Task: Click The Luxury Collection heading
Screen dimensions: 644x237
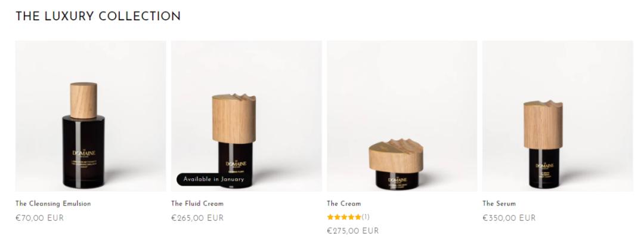Action: 98,17
